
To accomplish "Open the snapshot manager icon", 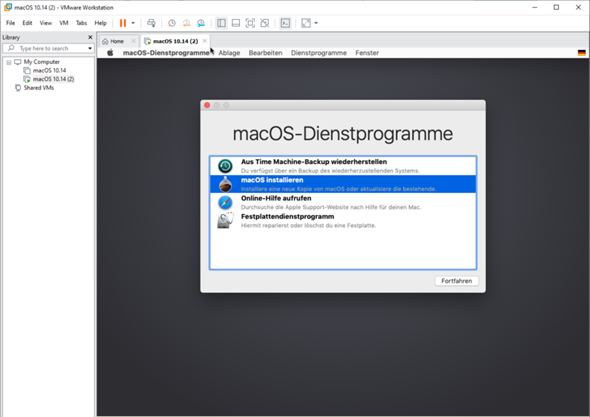I will (x=201, y=23).
